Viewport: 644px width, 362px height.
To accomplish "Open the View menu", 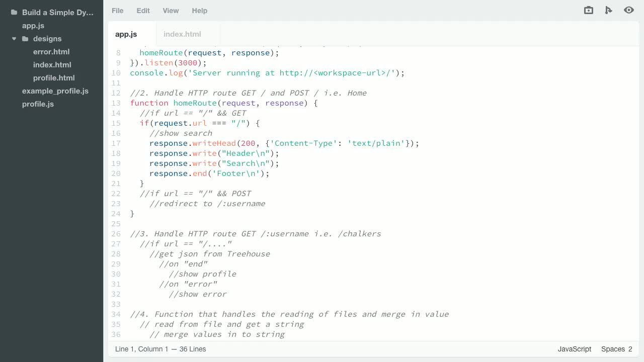I will point(171,11).
